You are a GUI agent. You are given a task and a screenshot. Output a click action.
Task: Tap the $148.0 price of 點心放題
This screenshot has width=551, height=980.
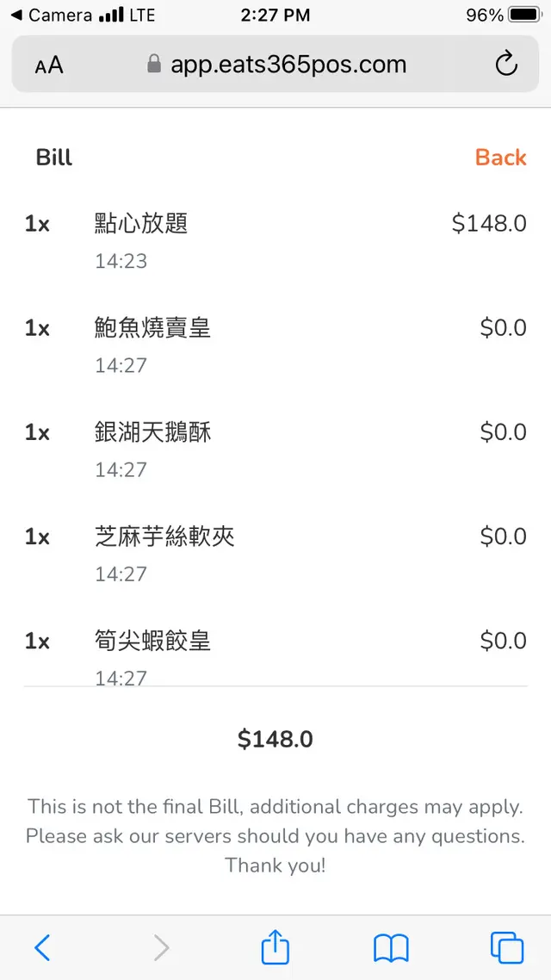point(489,224)
